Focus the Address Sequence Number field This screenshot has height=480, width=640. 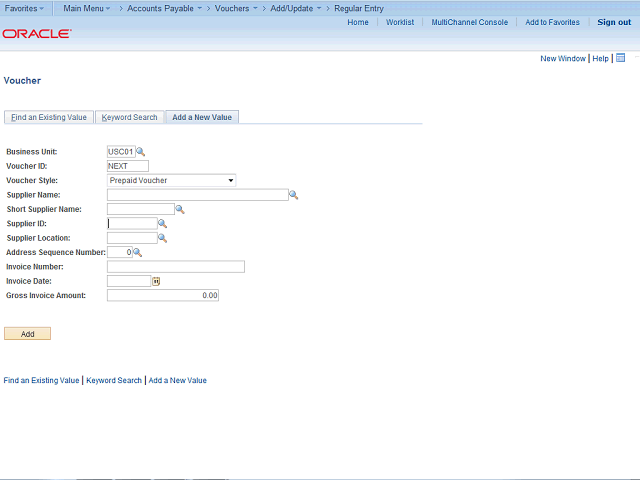tap(120, 252)
